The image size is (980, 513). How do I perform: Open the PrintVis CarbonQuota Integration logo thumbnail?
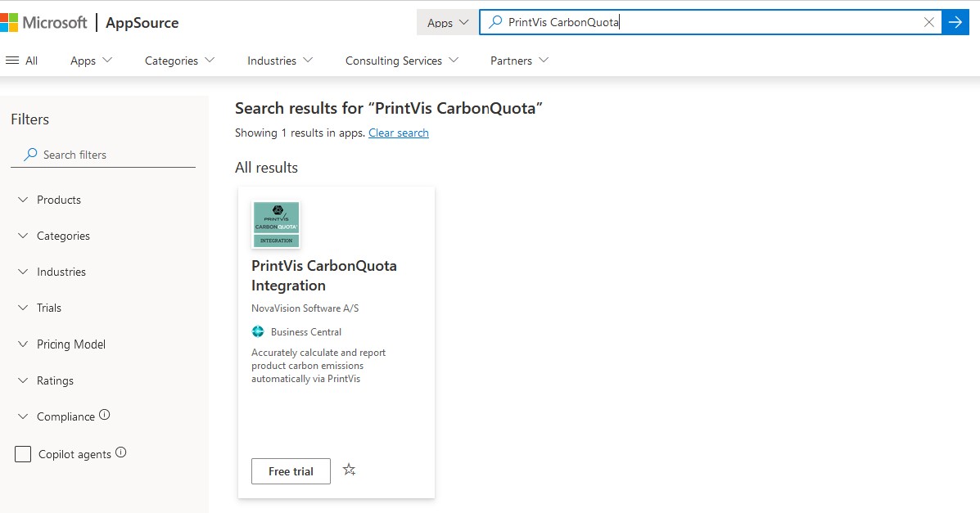click(x=276, y=224)
